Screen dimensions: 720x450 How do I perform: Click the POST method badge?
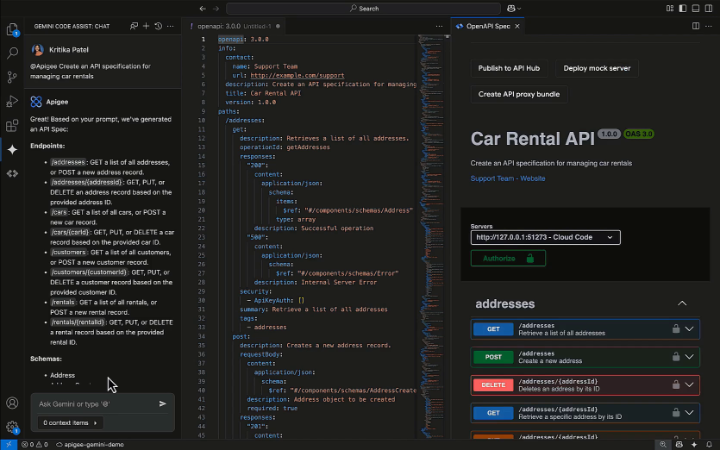(x=493, y=357)
